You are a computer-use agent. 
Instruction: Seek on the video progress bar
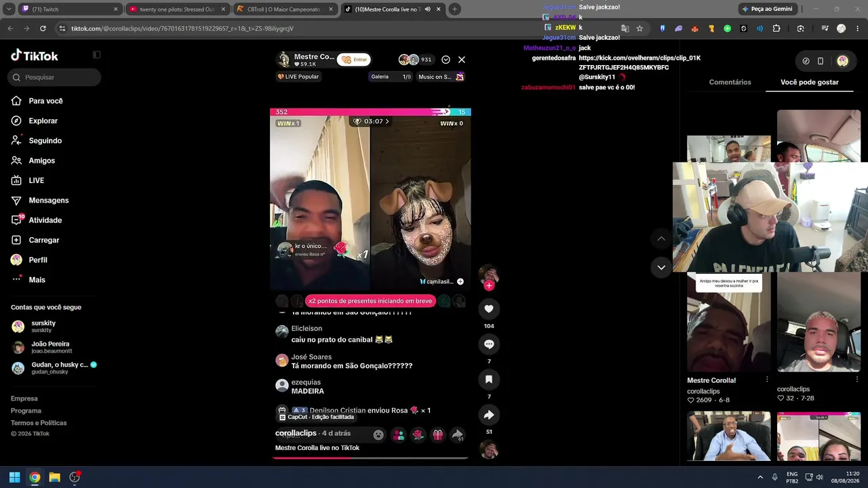(x=370, y=457)
